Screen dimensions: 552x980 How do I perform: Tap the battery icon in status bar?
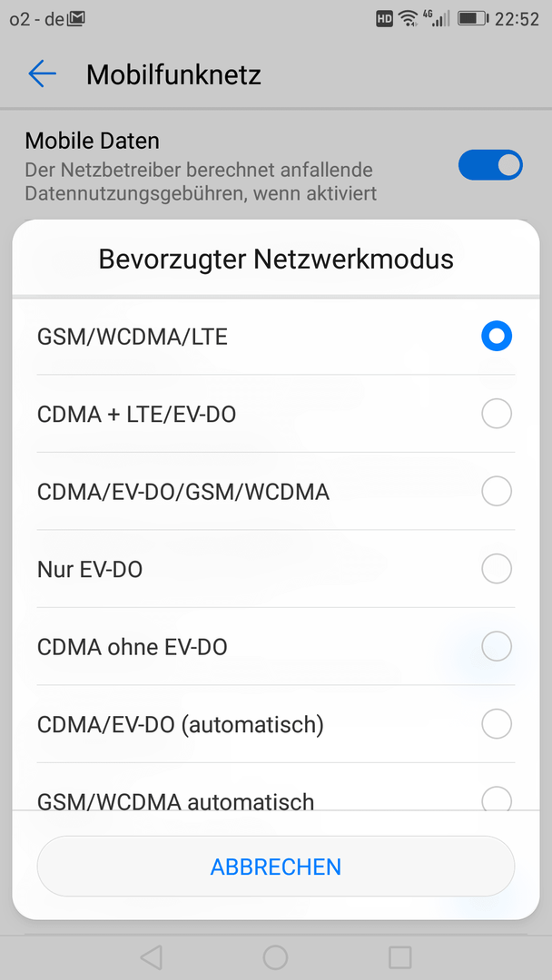pyautogui.click(x=473, y=19)
